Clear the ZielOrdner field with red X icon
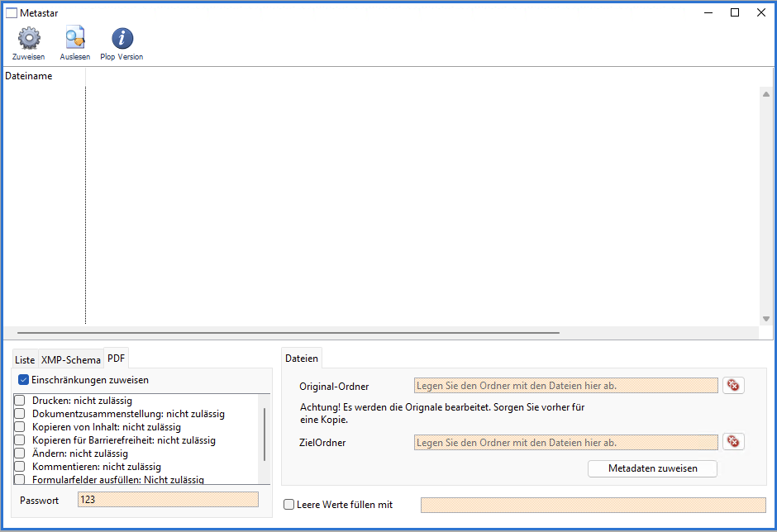Image resolution: width=777 pixels, height=532 pixels. pos(733,442)
